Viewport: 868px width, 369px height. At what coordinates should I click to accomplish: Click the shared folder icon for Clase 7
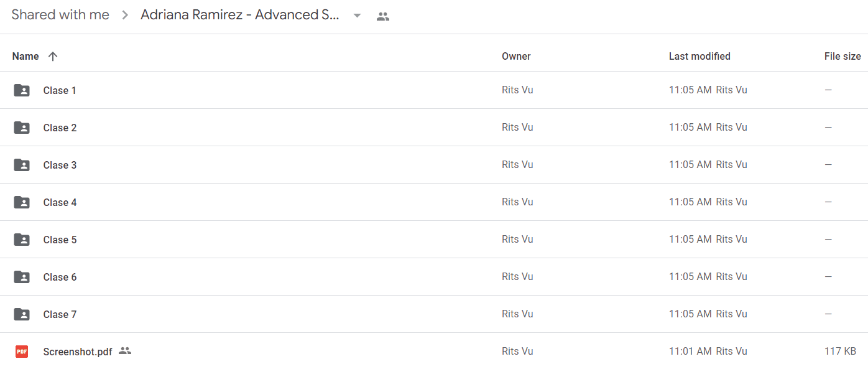click(x=22, y=314)
